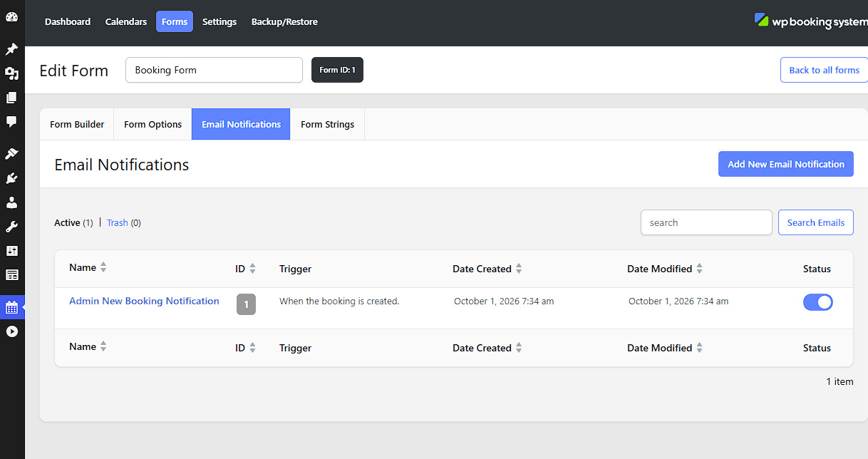The width and height of the screenshot is (868, 459).
Task: Sort by ID using the footer row arrows
Action: coord(252,348)
